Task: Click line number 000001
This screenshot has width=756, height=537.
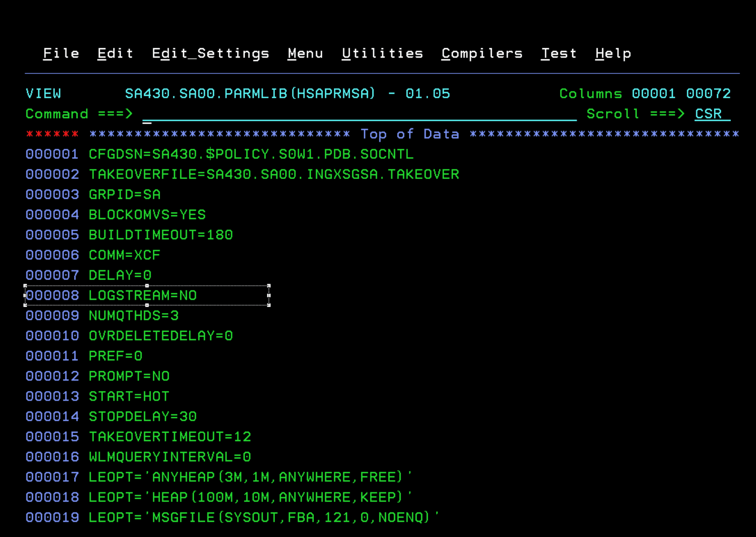Action: 52,154
